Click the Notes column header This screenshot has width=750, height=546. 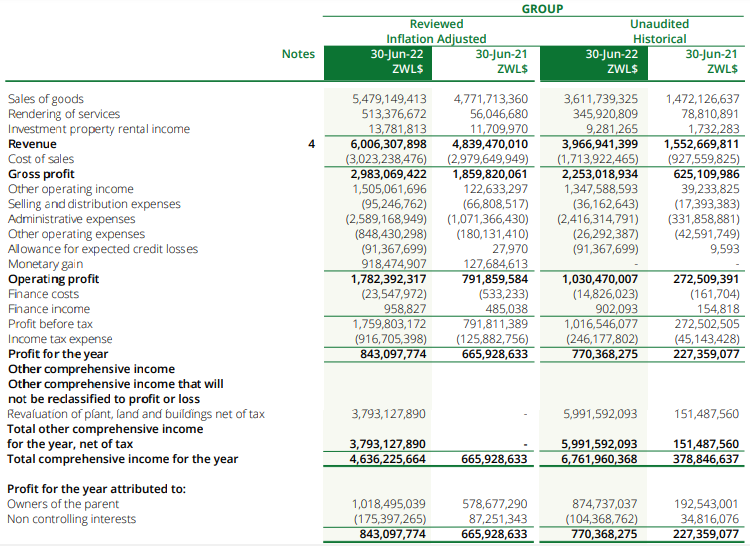point(298,54)
